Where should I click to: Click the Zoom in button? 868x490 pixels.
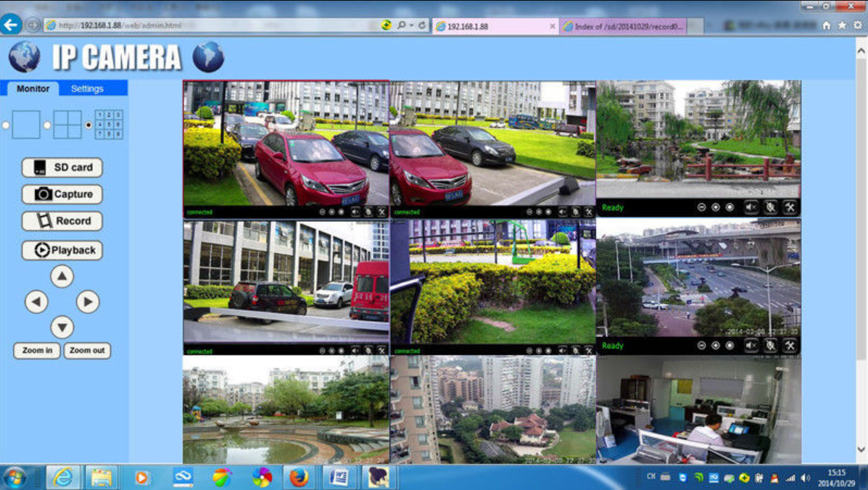pos(37,351)
